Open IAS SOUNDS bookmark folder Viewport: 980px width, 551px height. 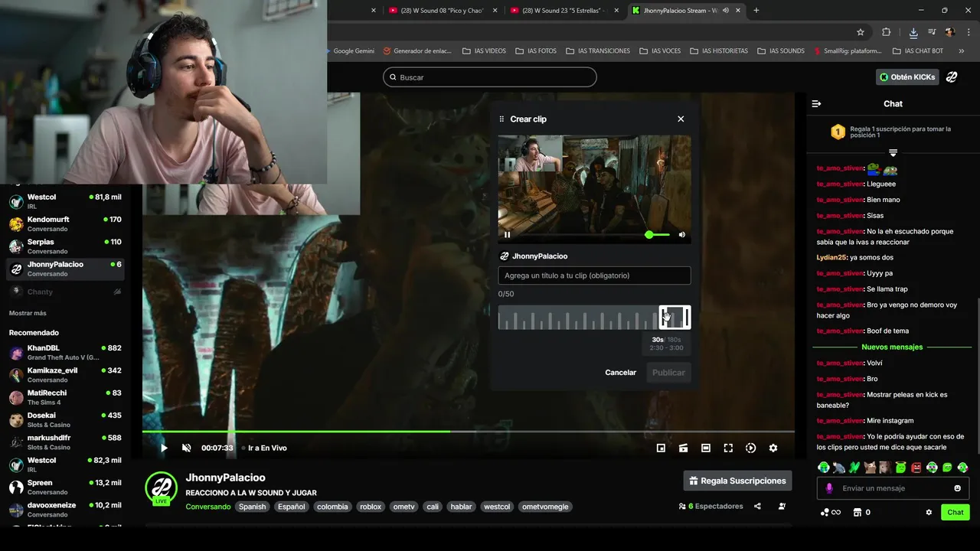click(781, 51)
